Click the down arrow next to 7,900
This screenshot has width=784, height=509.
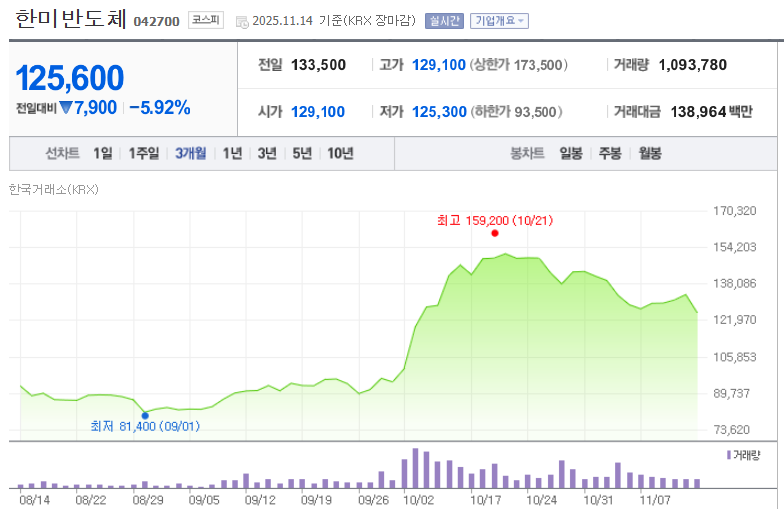click(x=66, y=107)
